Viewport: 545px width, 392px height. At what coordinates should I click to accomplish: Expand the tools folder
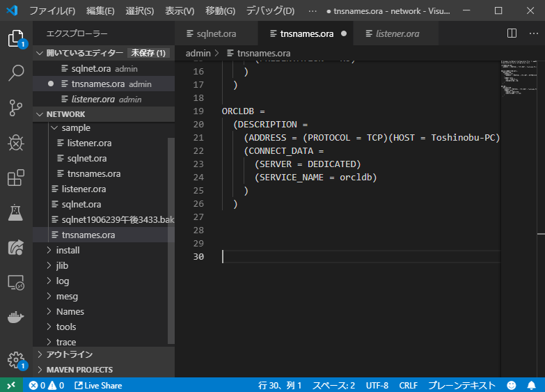[x=66, y=327]
